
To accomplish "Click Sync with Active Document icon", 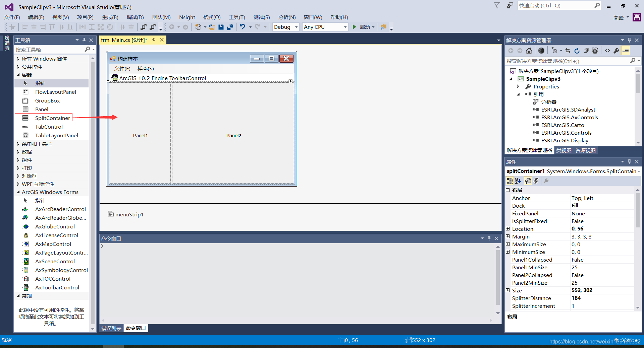I will tap(568, 51).
